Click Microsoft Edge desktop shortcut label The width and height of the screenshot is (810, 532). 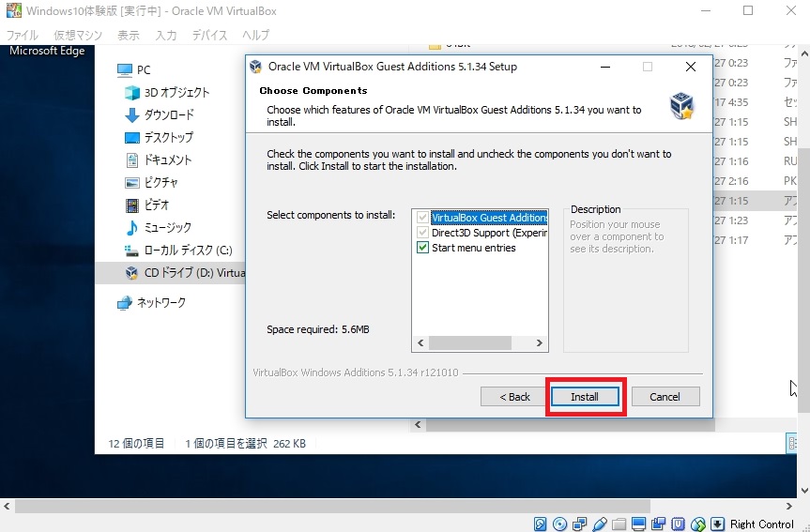pos(47,51)
